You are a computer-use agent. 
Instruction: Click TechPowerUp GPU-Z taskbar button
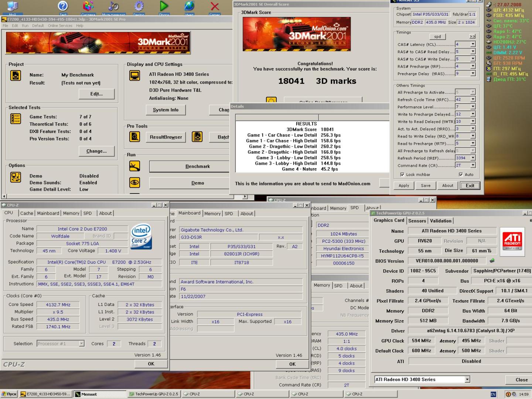click(154, 394)
